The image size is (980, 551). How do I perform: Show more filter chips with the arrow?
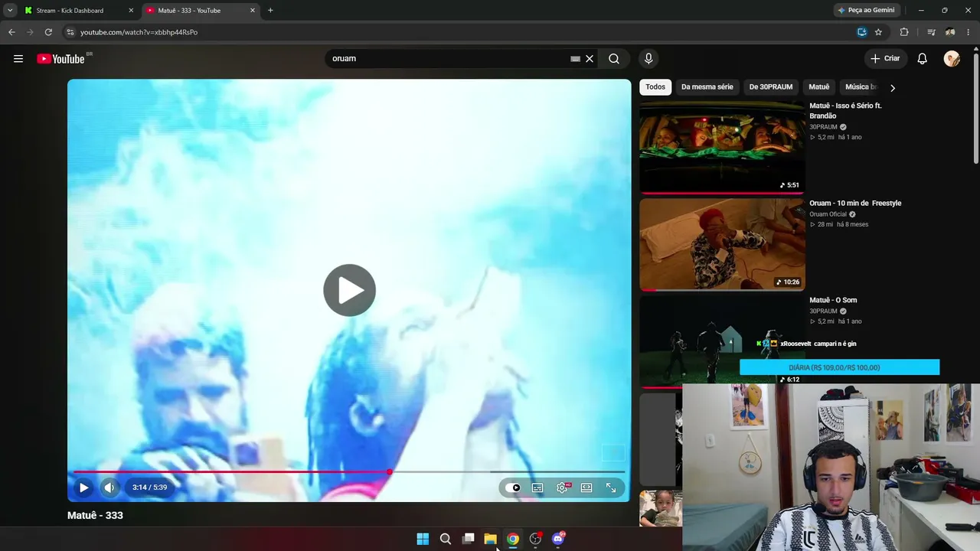[892, 88]
